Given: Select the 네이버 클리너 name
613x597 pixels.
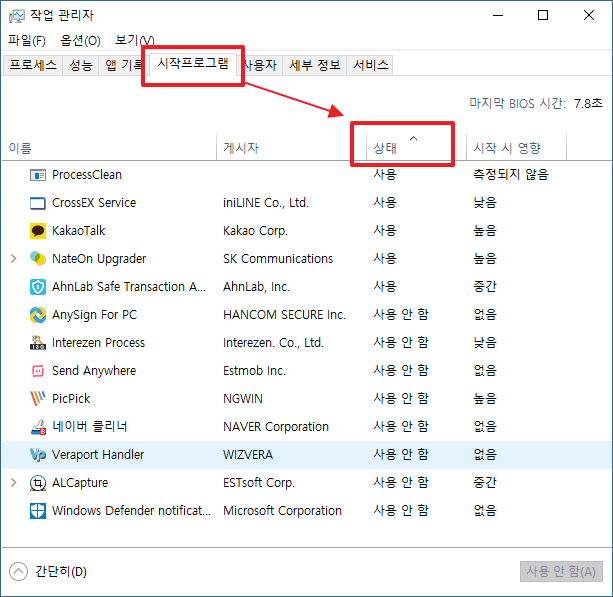Looking at the screenshot, I should pyautogui.click(x=90, y=427).
